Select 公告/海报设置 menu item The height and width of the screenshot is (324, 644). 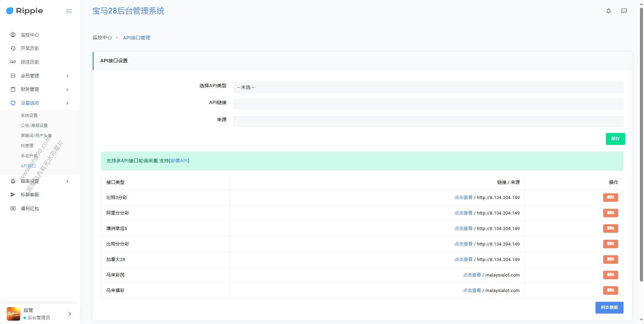coord(34,126)
